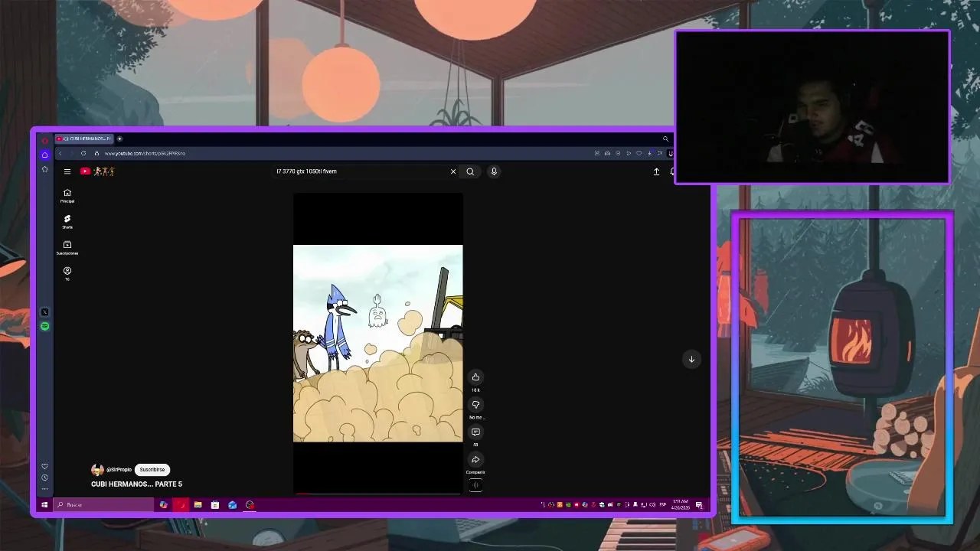Open Opera downloads icon

[x=649, y=153]
